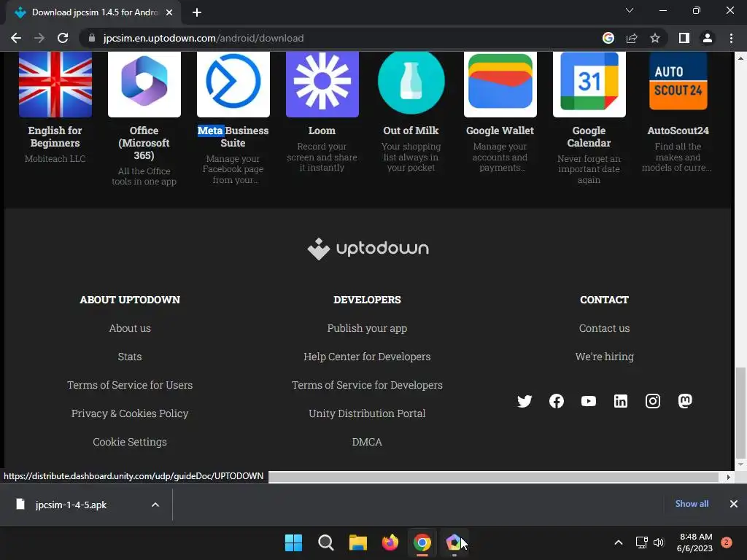Open a new browser tab
747x560 pixels.
[x=197, y=12]
